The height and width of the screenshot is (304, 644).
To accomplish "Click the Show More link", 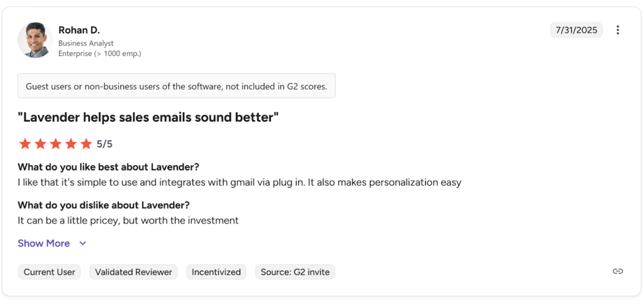I will [43, 244].
